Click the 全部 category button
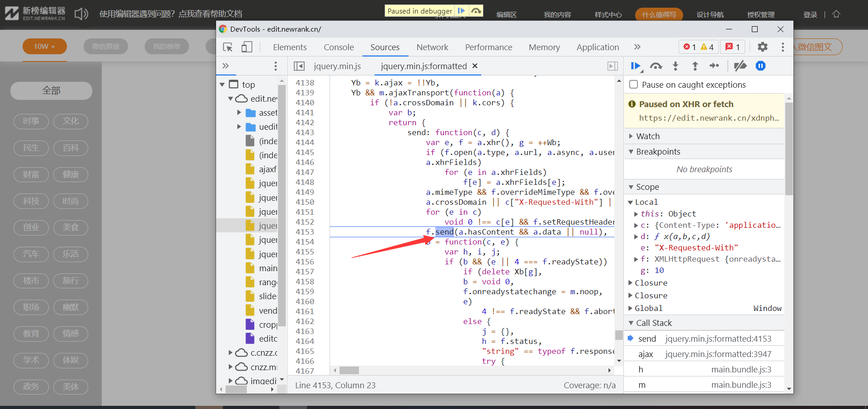 [x=51, y=90]
